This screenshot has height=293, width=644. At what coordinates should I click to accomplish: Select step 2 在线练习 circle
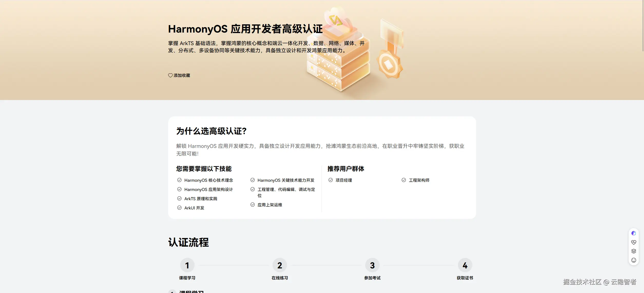pyautogui.click(x=280, y=265)
